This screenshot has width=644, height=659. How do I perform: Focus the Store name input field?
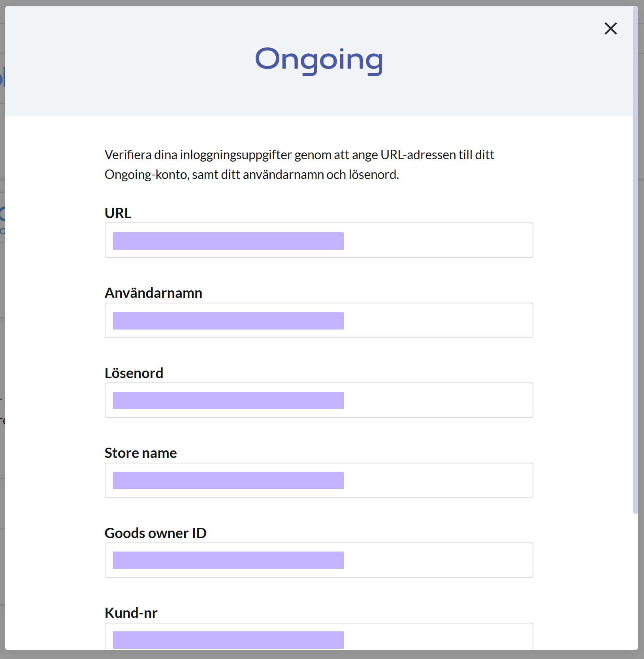pos(319,480)
